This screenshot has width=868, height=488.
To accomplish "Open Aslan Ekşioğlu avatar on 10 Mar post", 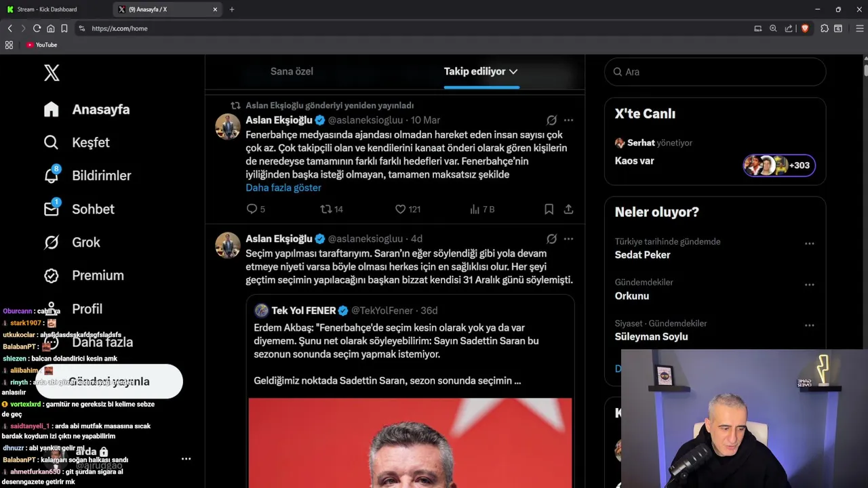I will pos(228,127).
